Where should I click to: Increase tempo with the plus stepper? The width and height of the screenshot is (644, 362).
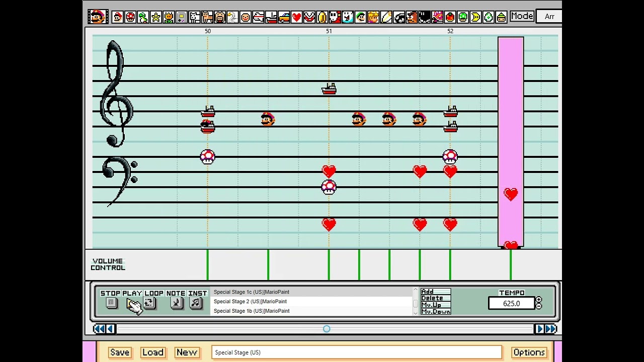539,300
